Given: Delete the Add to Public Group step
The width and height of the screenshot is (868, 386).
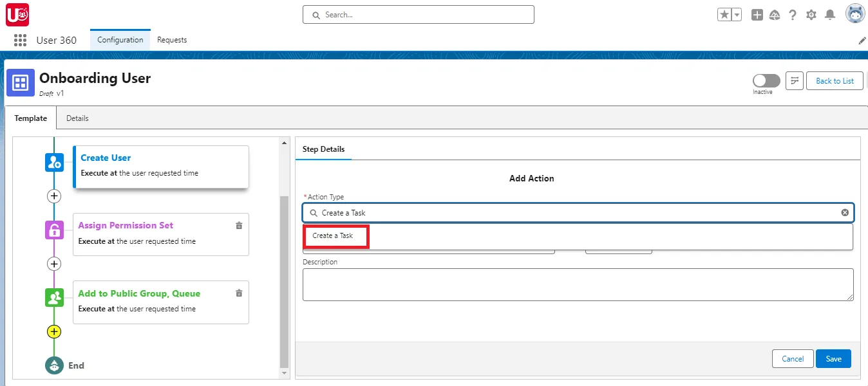Looking at the screenshot, I should coord(239,293).
